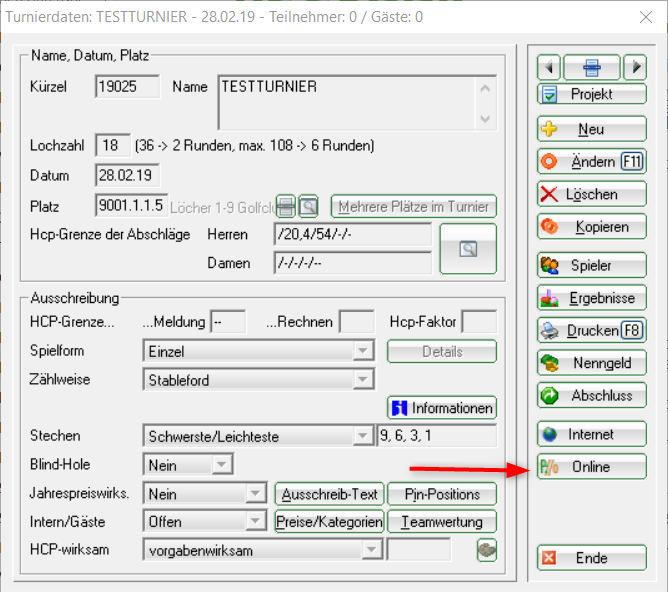Click the Details button

pos(442,352)
